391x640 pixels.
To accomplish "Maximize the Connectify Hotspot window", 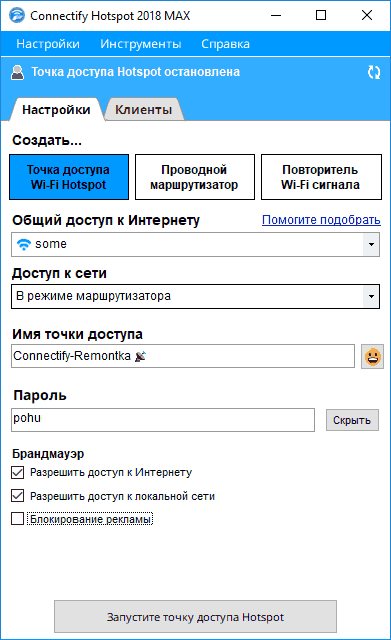I will coord(321,16).
